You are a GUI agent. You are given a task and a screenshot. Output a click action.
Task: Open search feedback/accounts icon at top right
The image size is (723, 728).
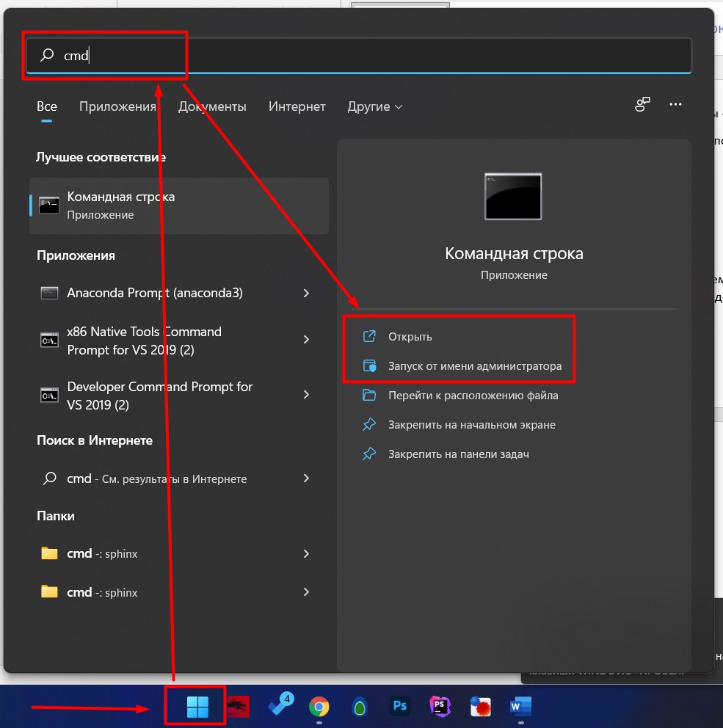coord(642,104)
